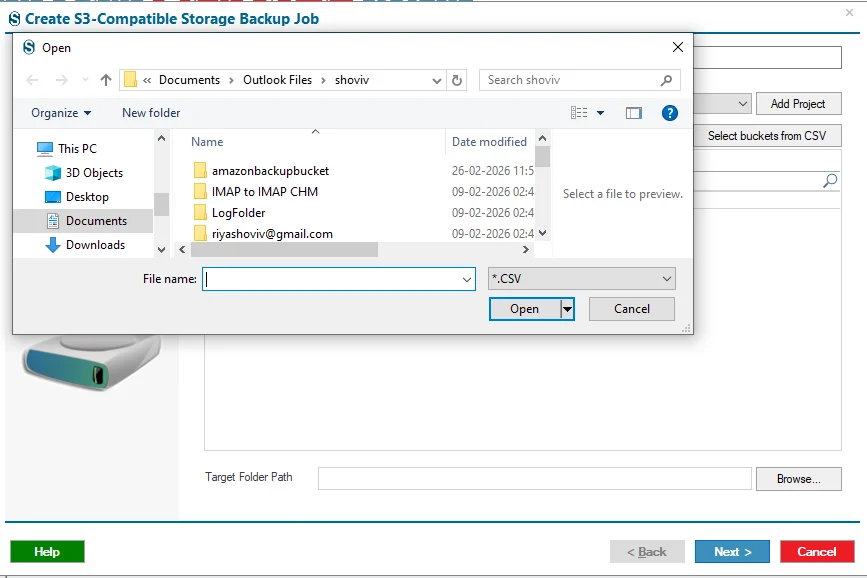Viewport: 867px width, 578px height.
Task: Click the bucket search magnifier in backup window
Action: point(830,180)
